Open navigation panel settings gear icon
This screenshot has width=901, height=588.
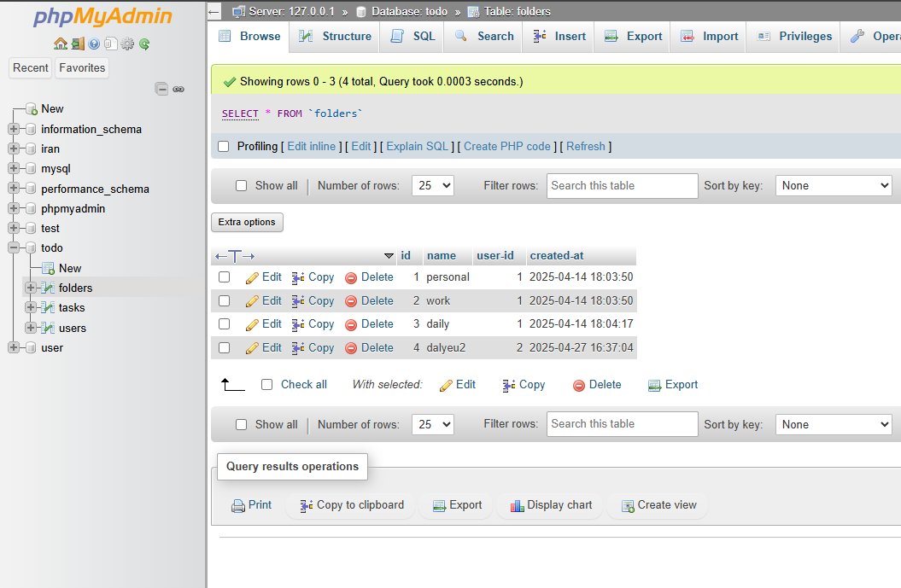[127, 44]
